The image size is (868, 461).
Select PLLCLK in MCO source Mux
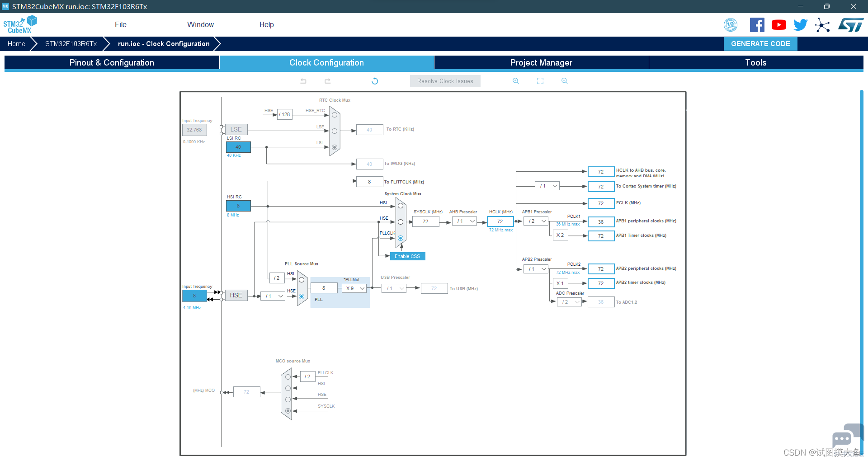pos(288,377)
